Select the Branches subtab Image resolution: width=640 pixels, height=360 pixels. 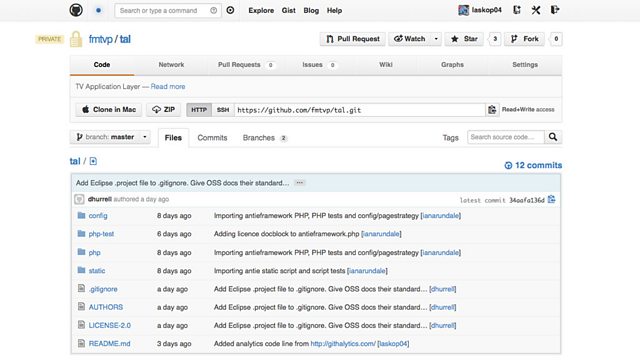click(x=265, y=138)
